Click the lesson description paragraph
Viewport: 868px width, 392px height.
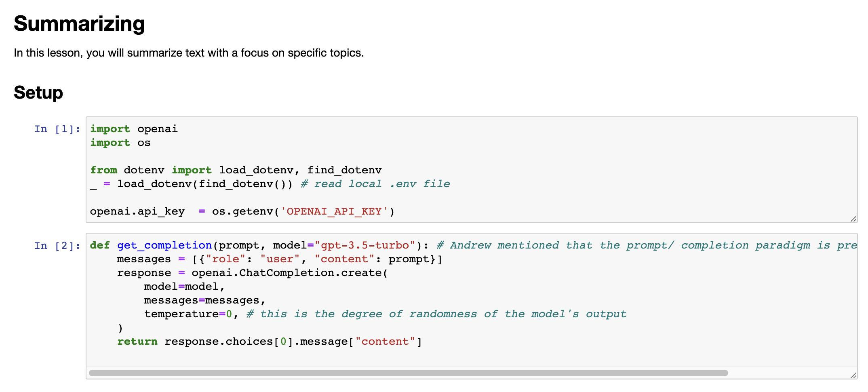(189, 53)
